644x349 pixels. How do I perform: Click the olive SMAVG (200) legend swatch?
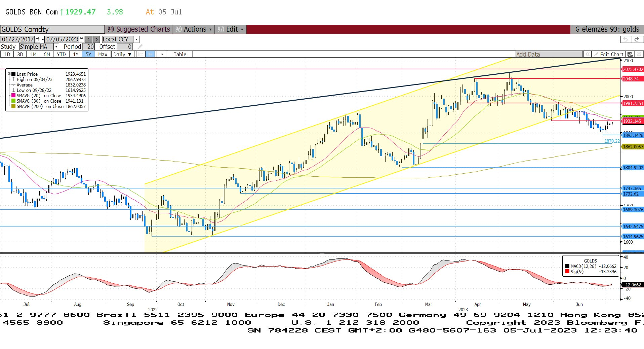click(13, 106)
